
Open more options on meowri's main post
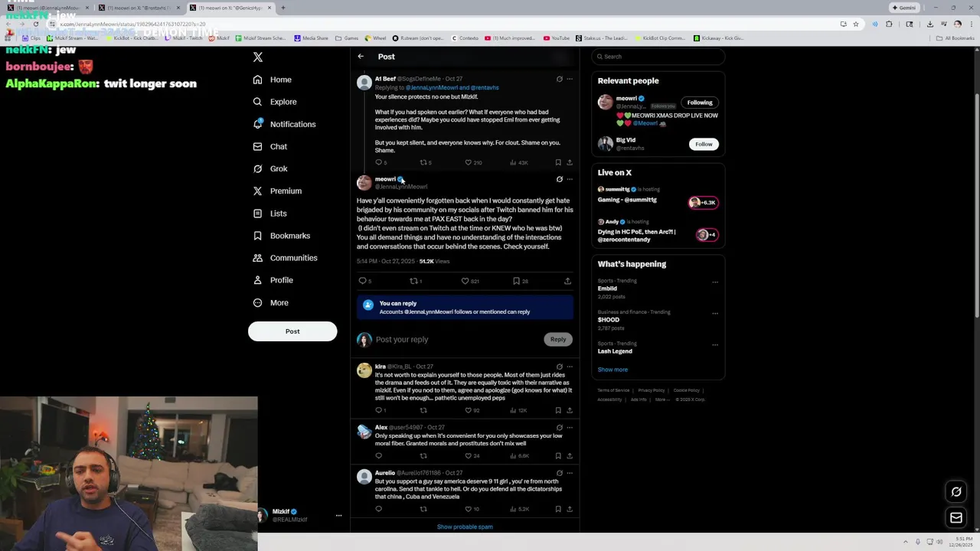(569, 179)
